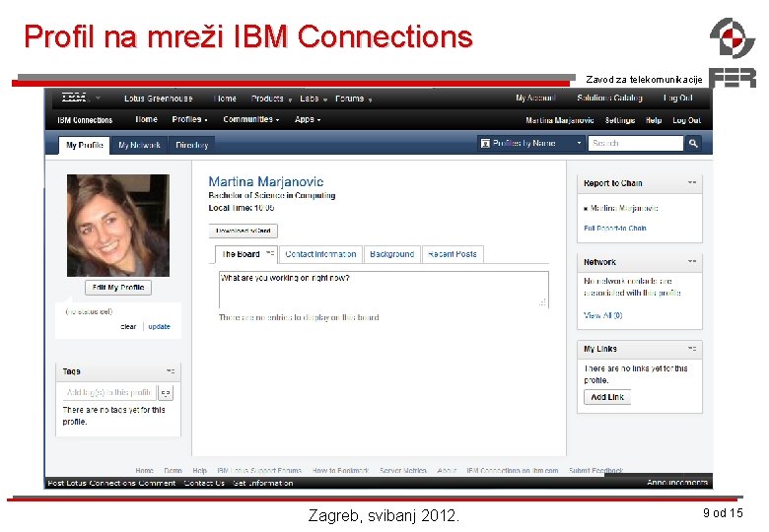Open the Server Metrics footer link
The width and height of the screenshot is (769, 532).
coord(402,470)
